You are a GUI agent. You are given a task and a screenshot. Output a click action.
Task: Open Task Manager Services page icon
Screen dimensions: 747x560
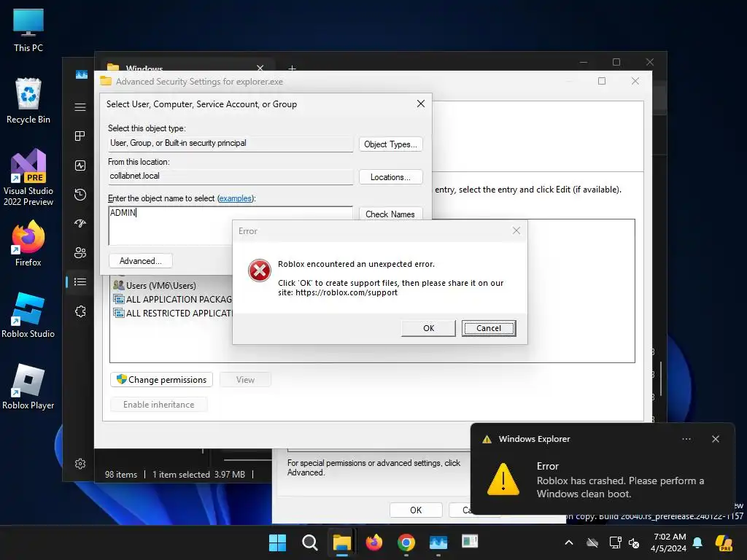[x=80, y=311]
